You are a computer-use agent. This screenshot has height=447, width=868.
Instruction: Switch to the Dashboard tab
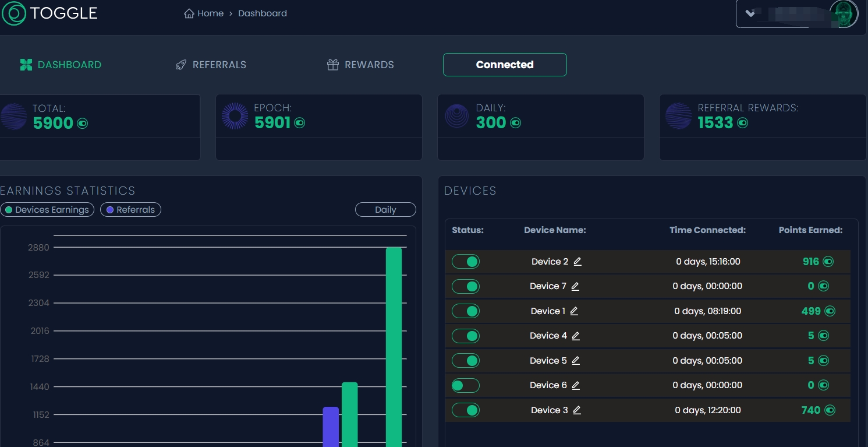61,65
